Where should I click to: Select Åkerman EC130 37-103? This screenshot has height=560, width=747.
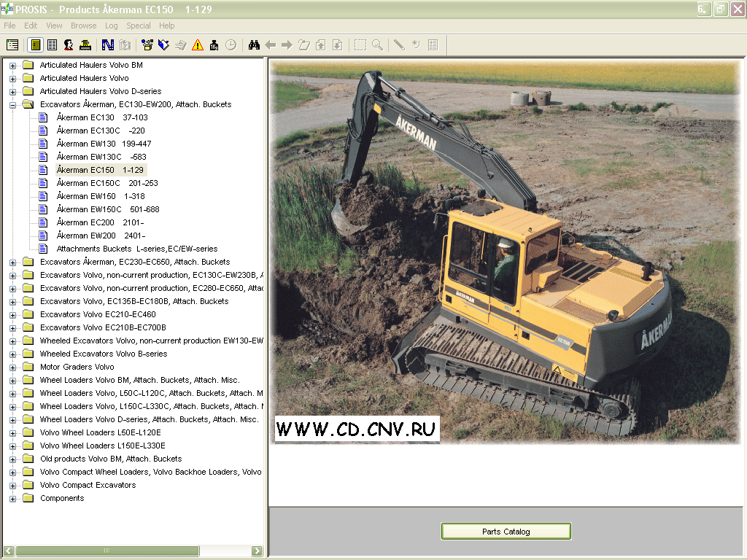[x=102, y=117]
